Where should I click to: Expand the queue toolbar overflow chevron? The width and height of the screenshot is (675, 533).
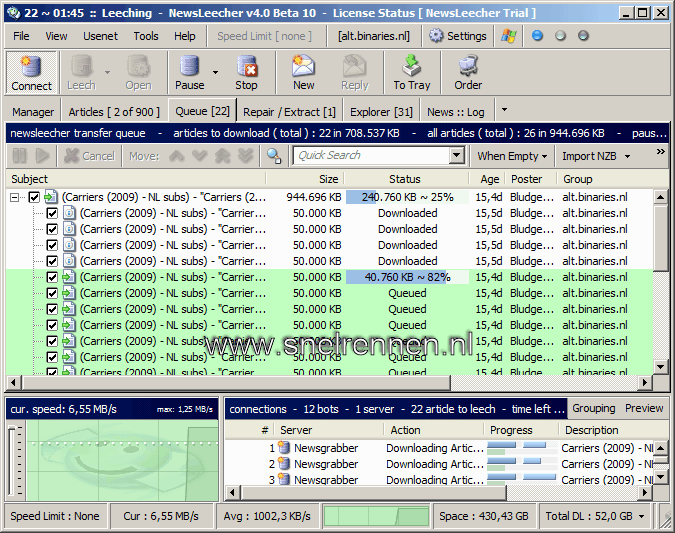coord(660,152)
